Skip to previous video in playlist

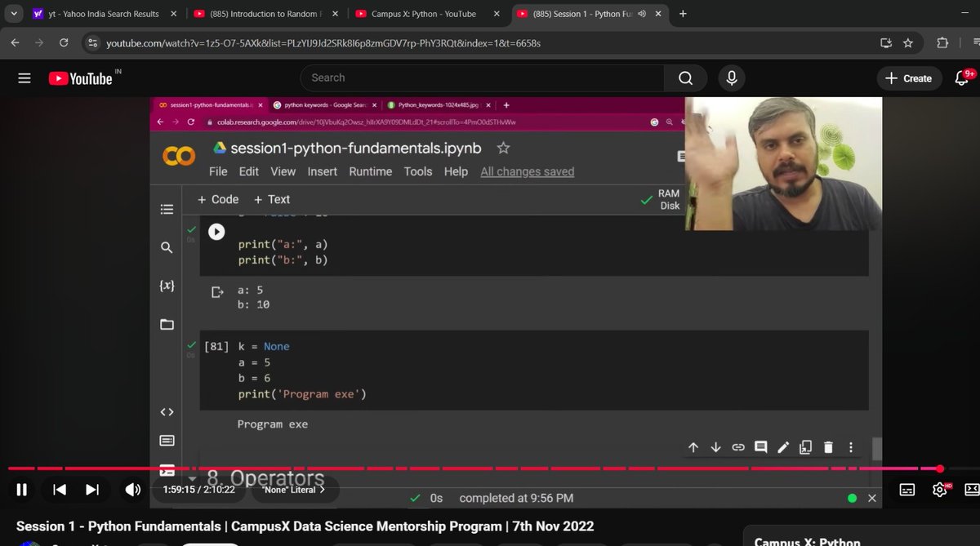60,490
